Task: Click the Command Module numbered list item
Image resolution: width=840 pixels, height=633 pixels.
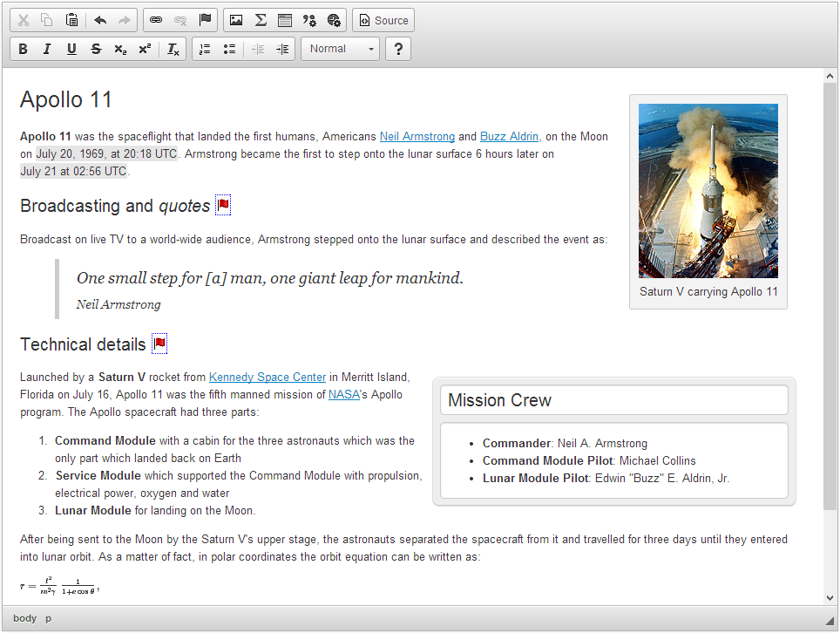Action: pyautogui.click(x=234, y=449)
